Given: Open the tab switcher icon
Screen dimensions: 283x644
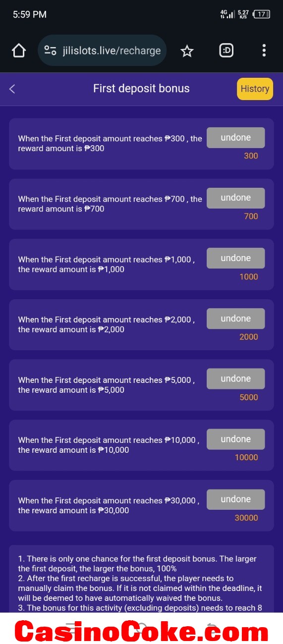Looking at the screenshot, I should (x=226, y=51).
